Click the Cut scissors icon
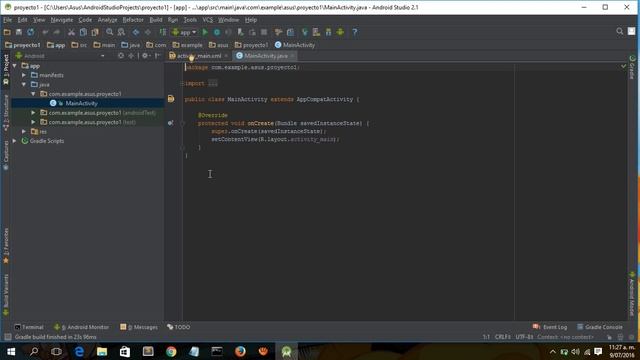Screen dimensions: 640x360 [71, 32]
